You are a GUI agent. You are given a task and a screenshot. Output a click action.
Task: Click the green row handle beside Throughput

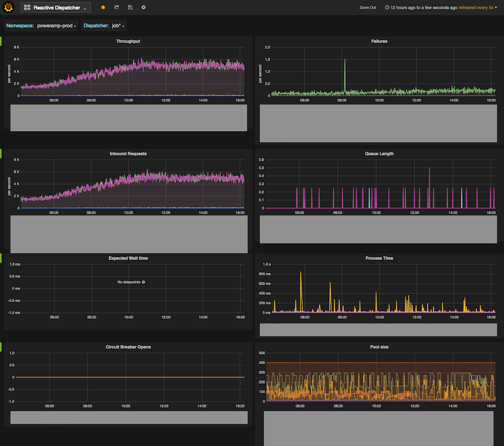click(1, 41)
